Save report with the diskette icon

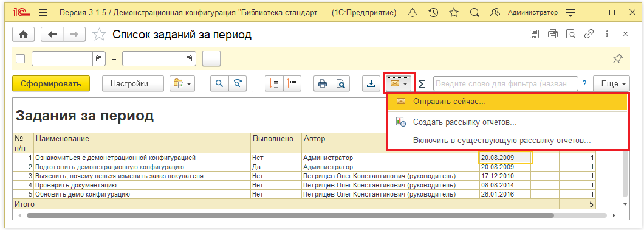(x=535, y=34)
